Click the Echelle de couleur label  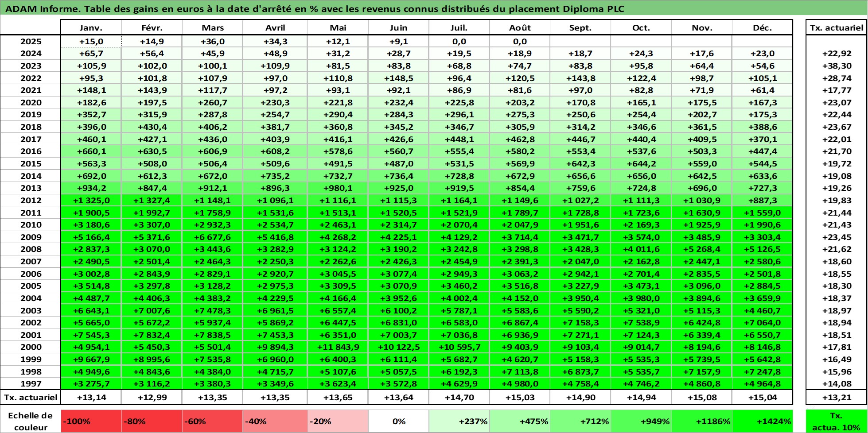[x=31, y=421]
